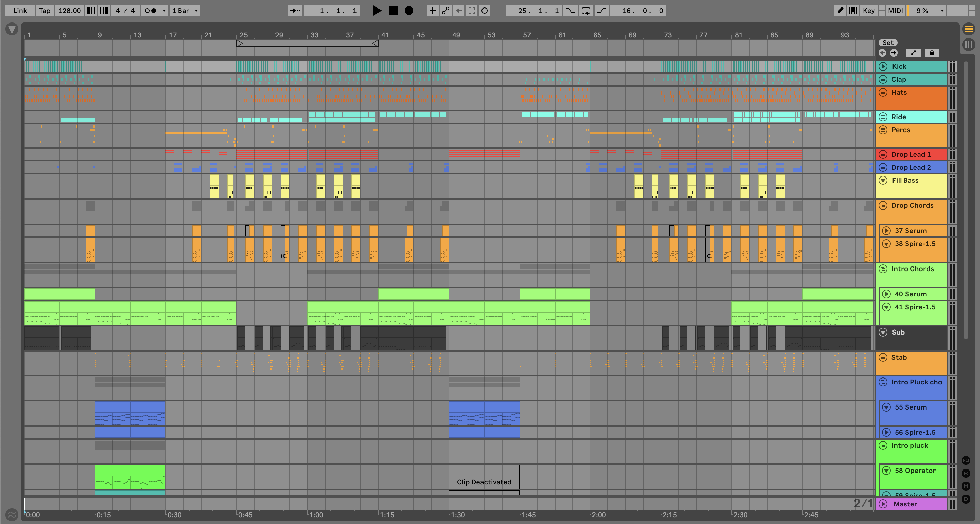This screenshot has width=980, height=524.
Task: Show Track Delay with D button
Action: pyautogui.click(x=966, y=499)
